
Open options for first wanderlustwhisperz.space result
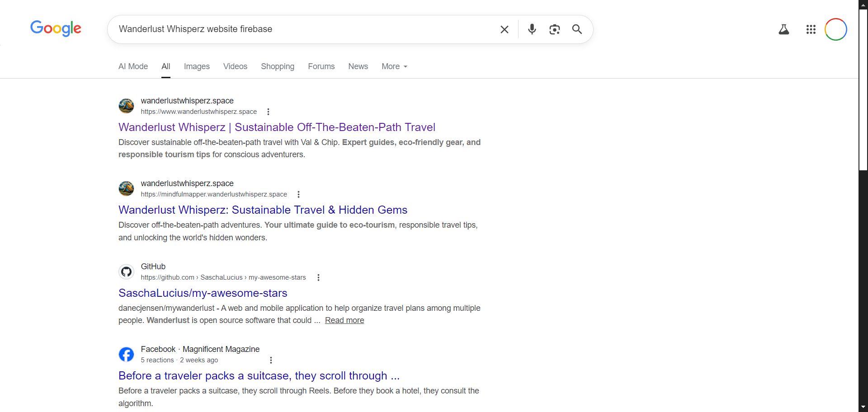tap(268, 112)
